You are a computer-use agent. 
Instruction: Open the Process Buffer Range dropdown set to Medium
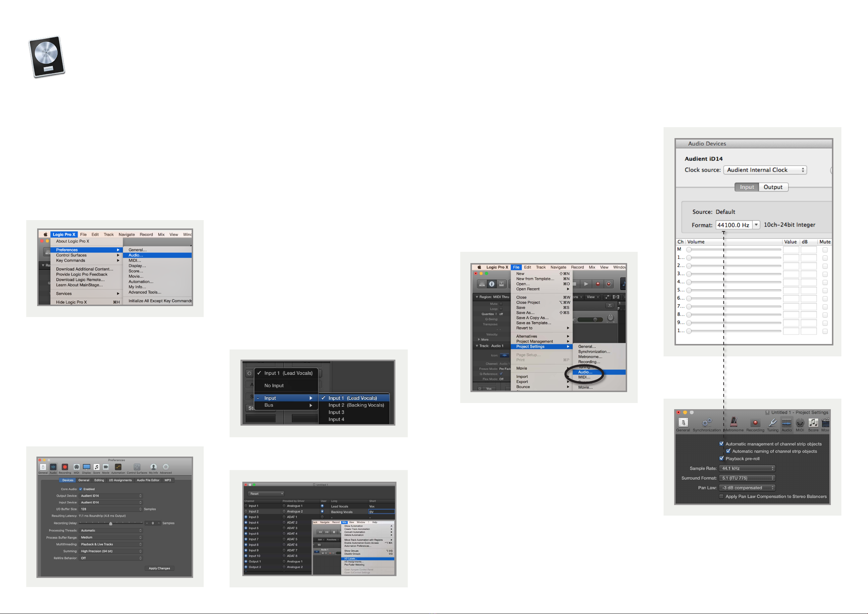click(111, 537)
